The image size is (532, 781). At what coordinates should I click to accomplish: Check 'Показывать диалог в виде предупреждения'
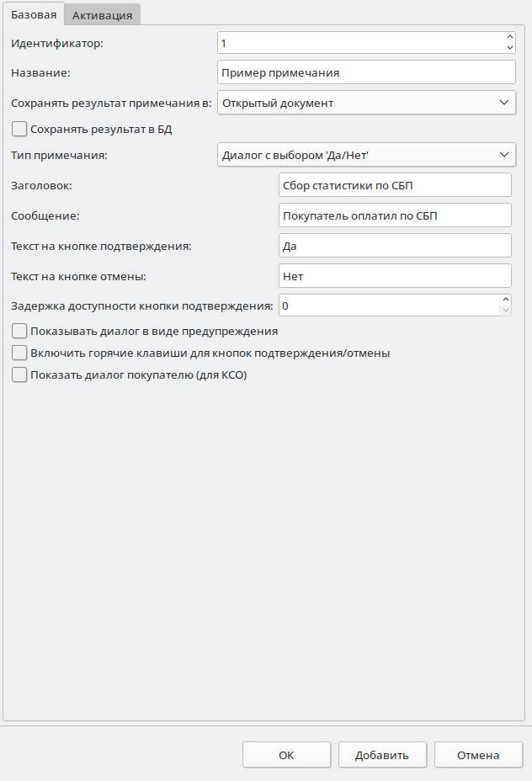pos(19,331)
